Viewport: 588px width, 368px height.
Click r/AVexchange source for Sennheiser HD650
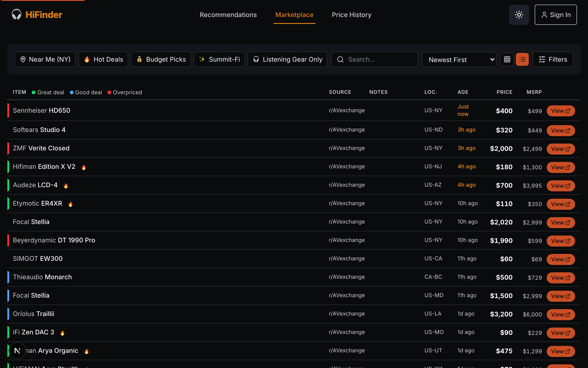347,110
